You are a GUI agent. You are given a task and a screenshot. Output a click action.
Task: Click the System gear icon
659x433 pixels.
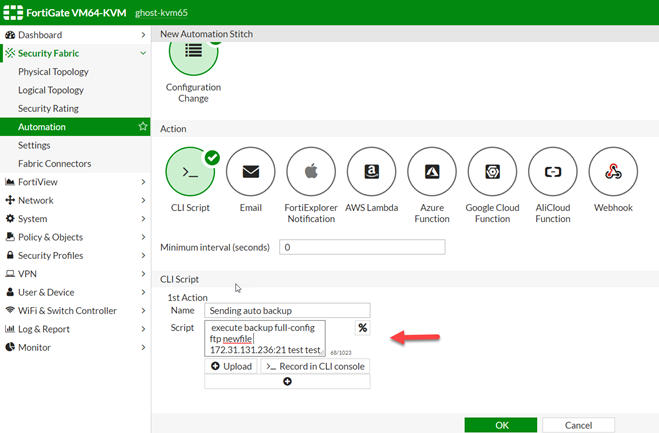(10, 218)
